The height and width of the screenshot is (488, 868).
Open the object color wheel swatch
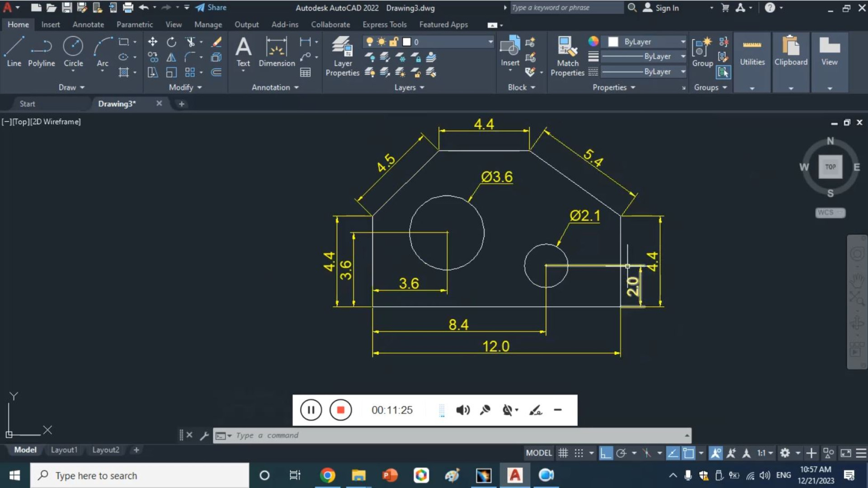(x=593, y=41)
